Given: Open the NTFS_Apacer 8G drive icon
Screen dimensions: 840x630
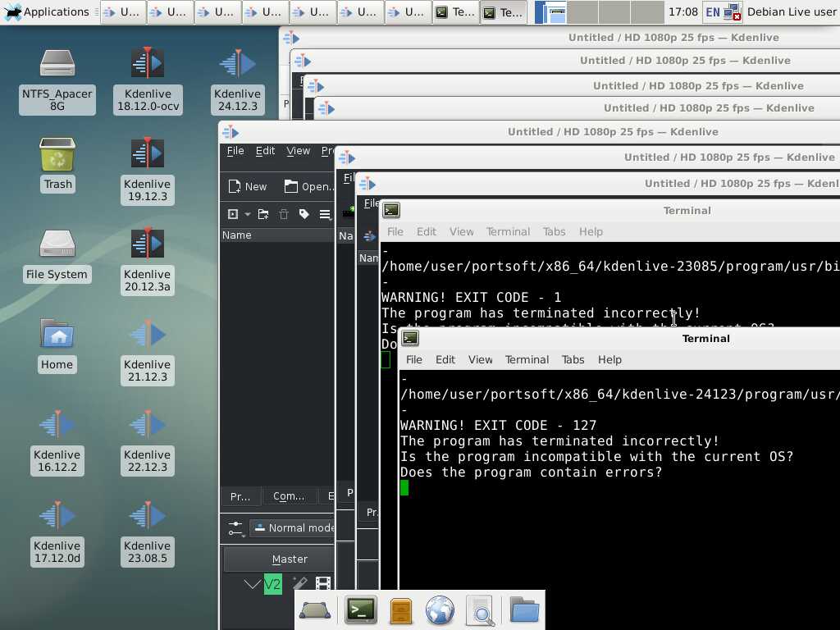Looking at the screenshot, I should 57,80.
